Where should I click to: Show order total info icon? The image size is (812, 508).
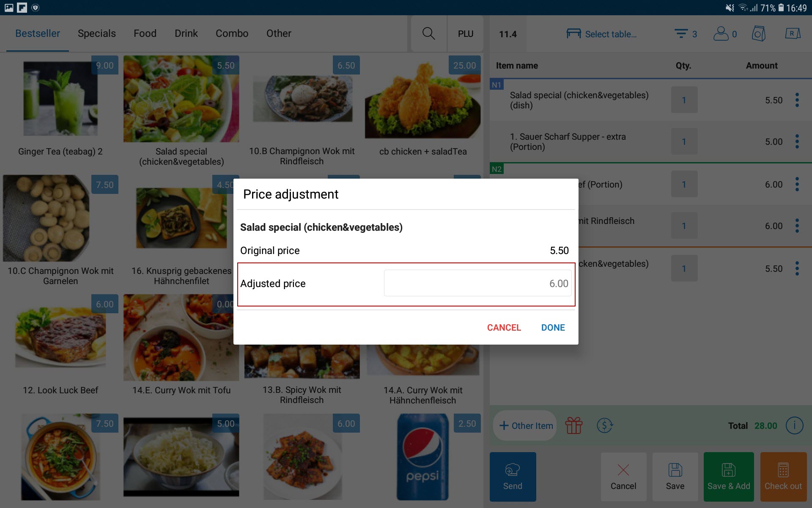click(794, 425)
